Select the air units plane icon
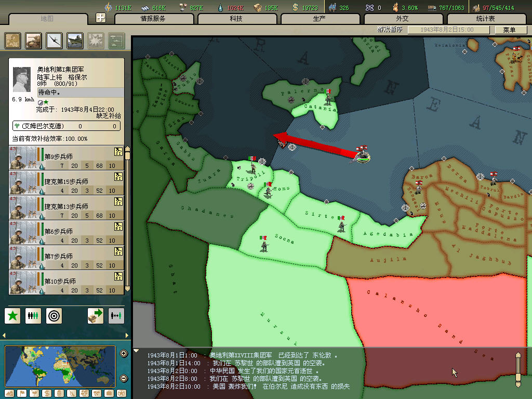The image size is (532, 399). [x=54, y=41]
